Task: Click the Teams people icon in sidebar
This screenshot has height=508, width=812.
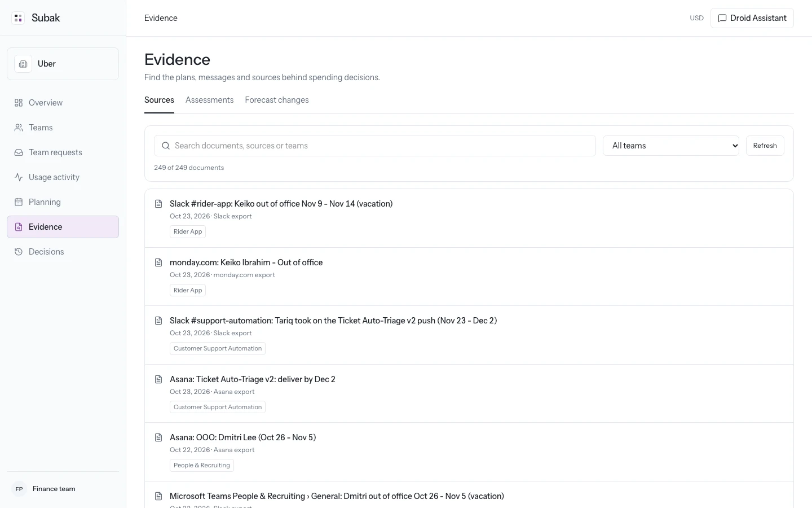Action: pyautogui.click(x=19, y=128)
